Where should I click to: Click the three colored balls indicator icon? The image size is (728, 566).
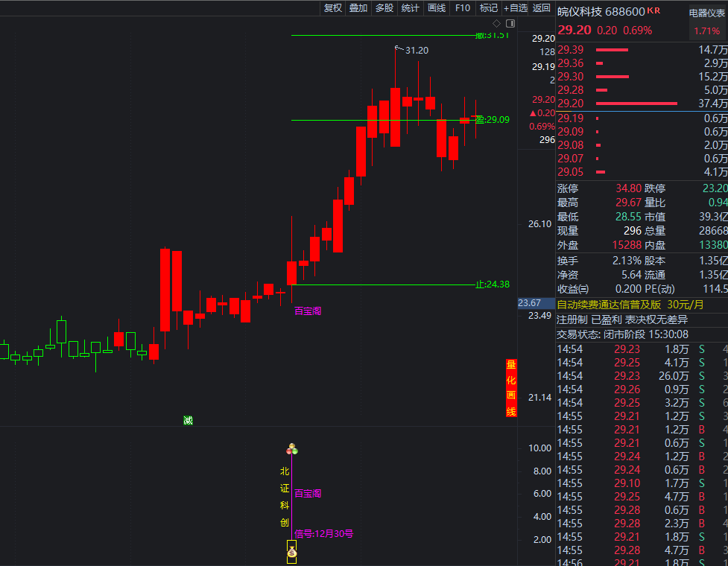(x=291, y=449)
